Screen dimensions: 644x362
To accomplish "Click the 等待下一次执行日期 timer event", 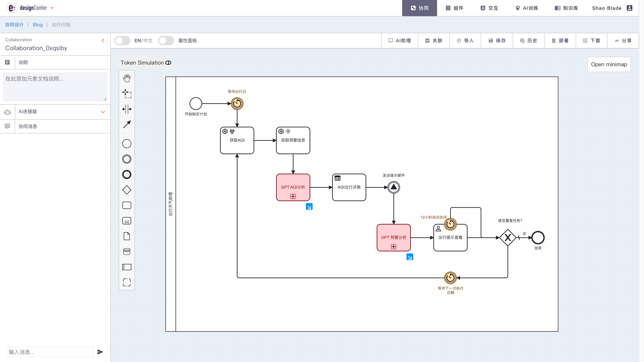I will [x=450, y=278].
